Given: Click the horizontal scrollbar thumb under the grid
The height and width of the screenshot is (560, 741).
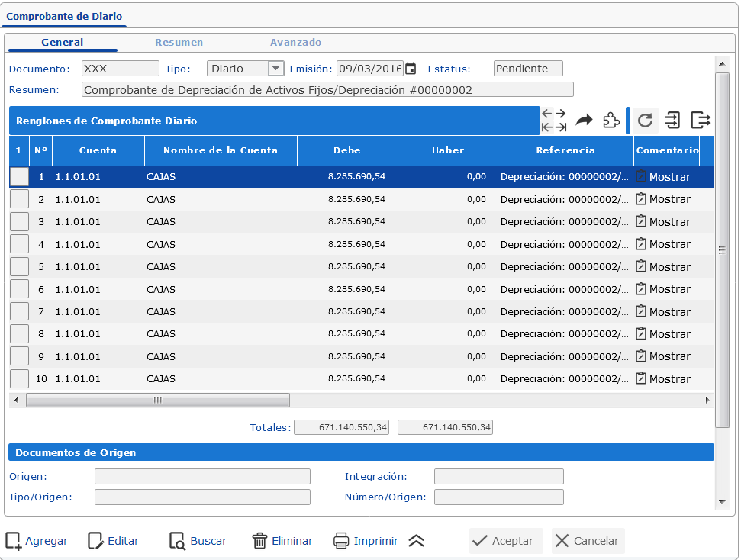Looking at the screenshot, I should pyautogui.click(x=158, y=400).
